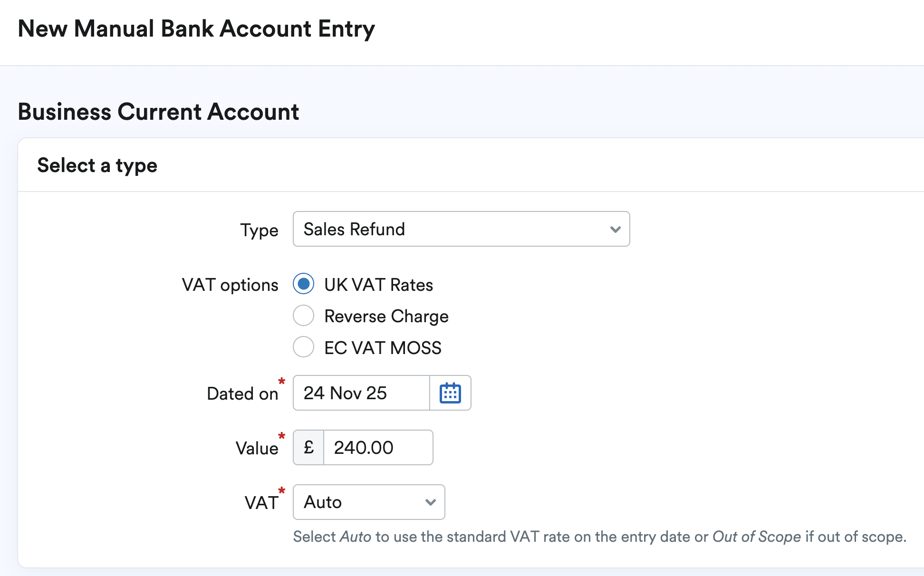Screen dimensions: 924x576
Task: Click the Business Current Account heading
Action: [158, 112]
